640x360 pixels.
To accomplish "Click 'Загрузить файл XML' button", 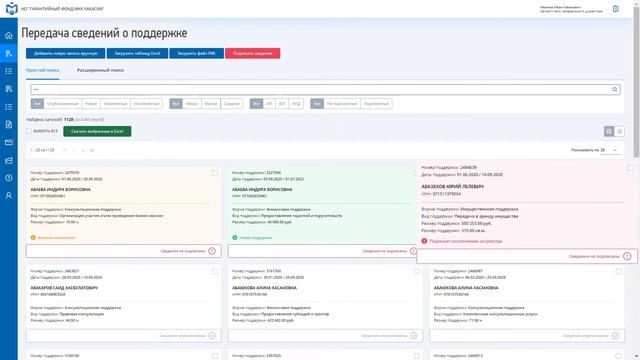I will point(196,53).
